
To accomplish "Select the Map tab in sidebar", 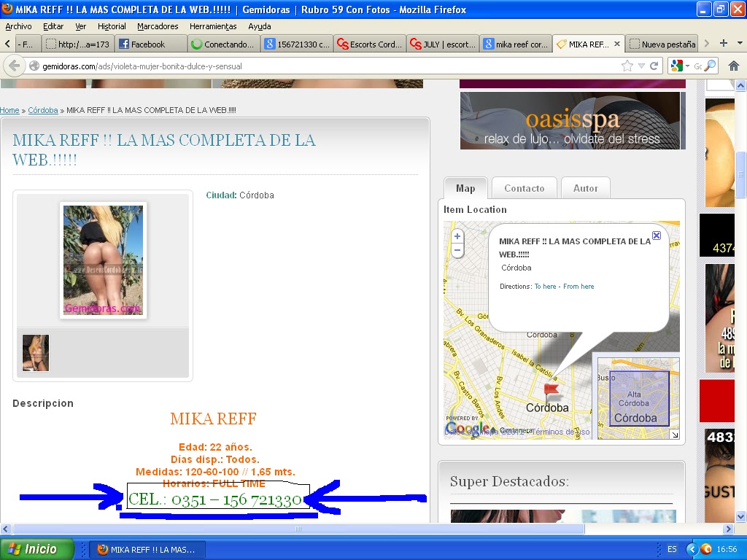I will click(465, 188).
